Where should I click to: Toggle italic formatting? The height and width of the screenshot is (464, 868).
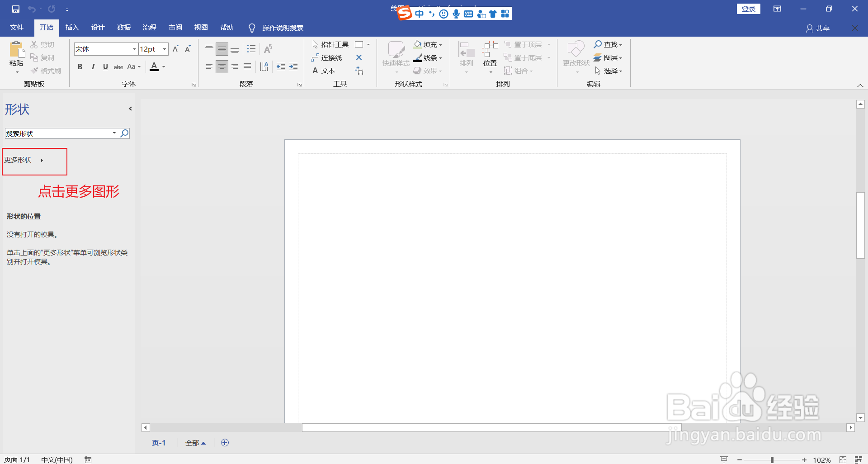coord(93,67)
